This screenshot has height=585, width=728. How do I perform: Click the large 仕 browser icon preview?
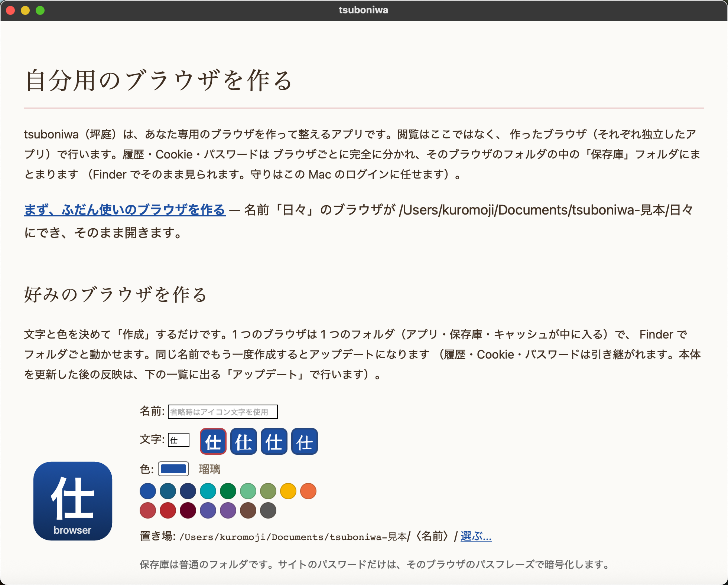(73, 501)
